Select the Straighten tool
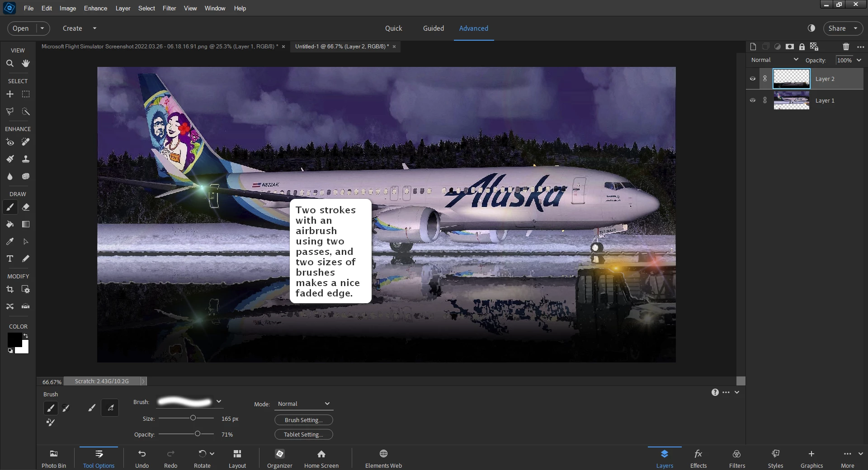 click(26, 306)
